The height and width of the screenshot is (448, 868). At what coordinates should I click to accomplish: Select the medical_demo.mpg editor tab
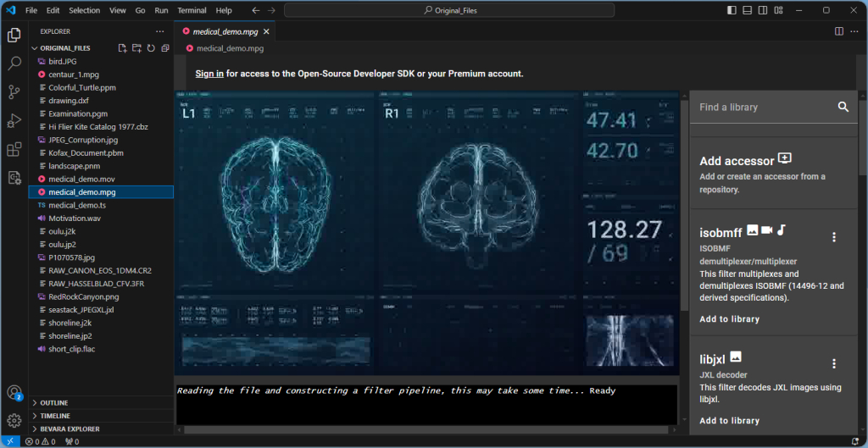(x=224, y=31)
